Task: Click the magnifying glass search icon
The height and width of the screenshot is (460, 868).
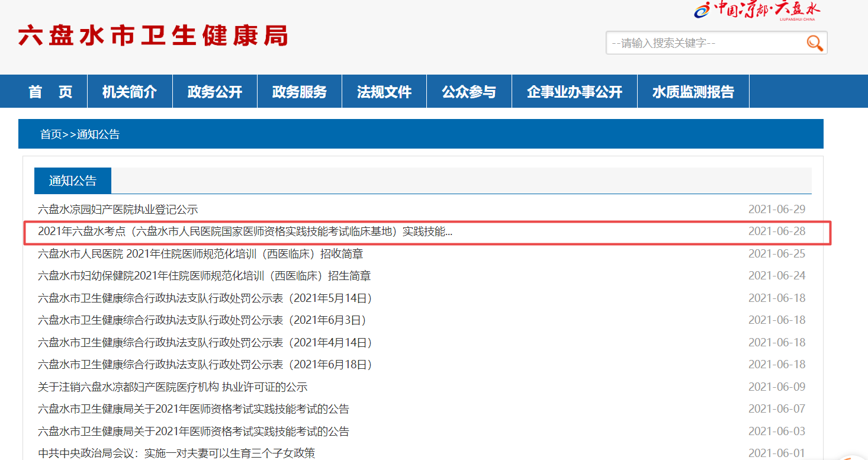Action: (x=815, y=43)
